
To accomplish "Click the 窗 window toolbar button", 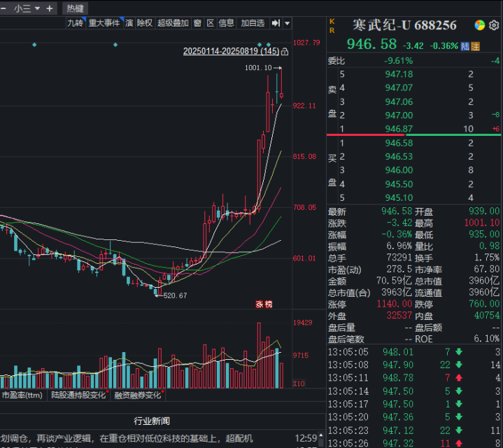I will 197,23.
